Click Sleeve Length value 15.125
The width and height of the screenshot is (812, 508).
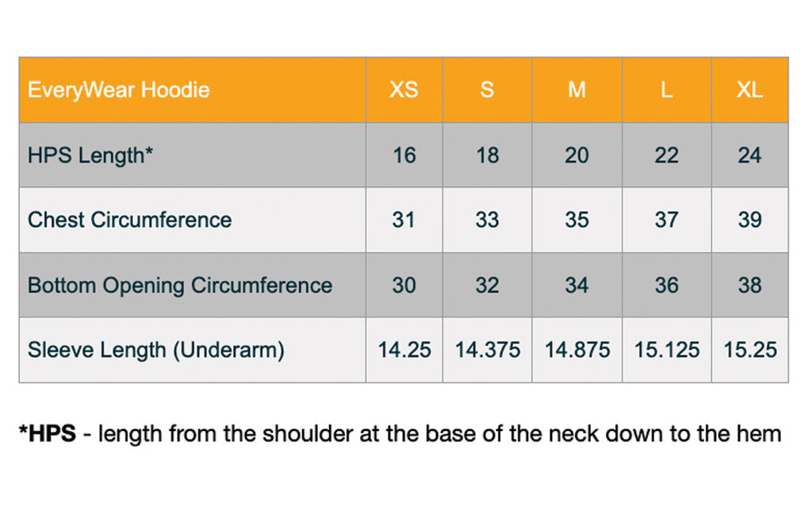coord(667,350)
